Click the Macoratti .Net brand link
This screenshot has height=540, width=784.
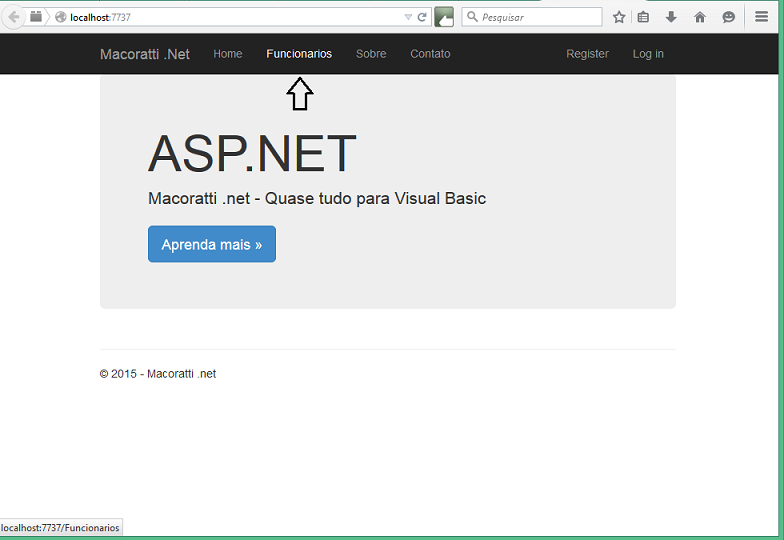pos(144,54)
